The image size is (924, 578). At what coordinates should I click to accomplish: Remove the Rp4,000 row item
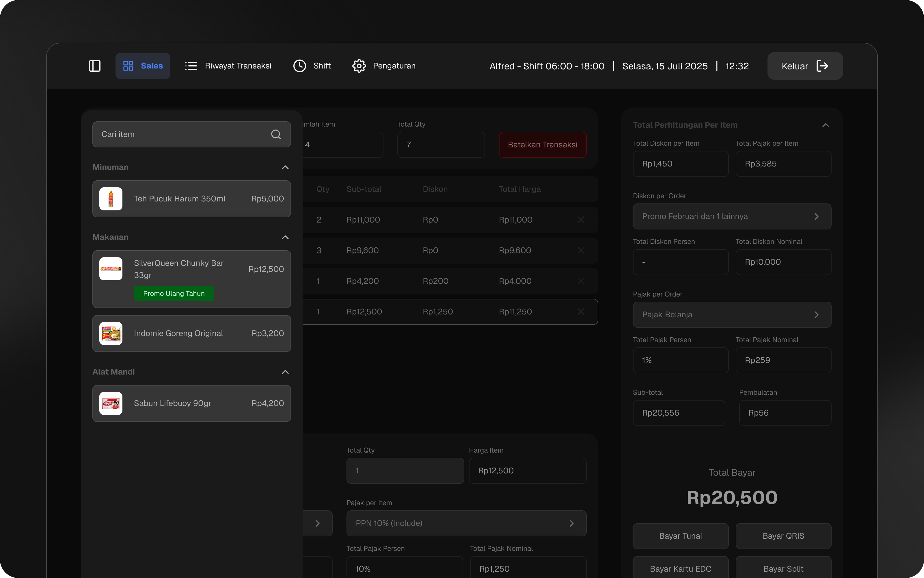[581, 281]
